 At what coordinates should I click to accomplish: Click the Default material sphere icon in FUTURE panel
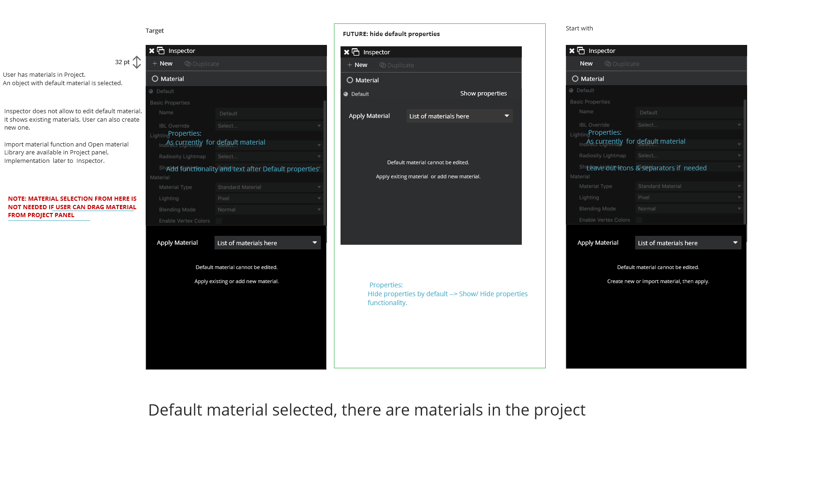tap(346, 94)
